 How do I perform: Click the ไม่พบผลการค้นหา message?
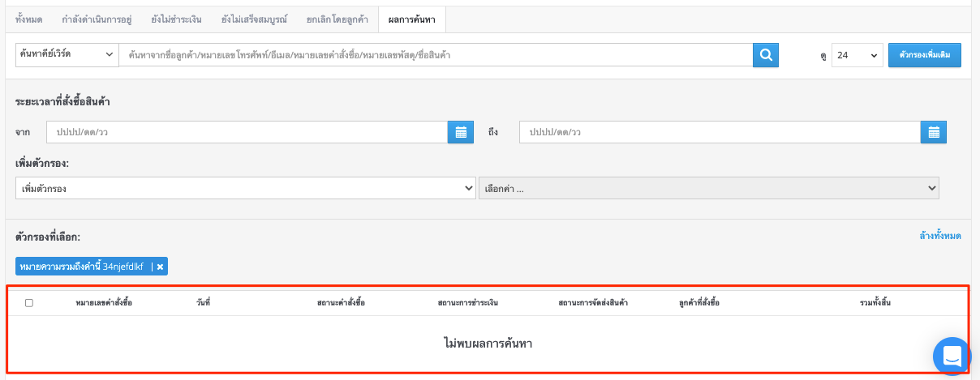coord(488,344)
